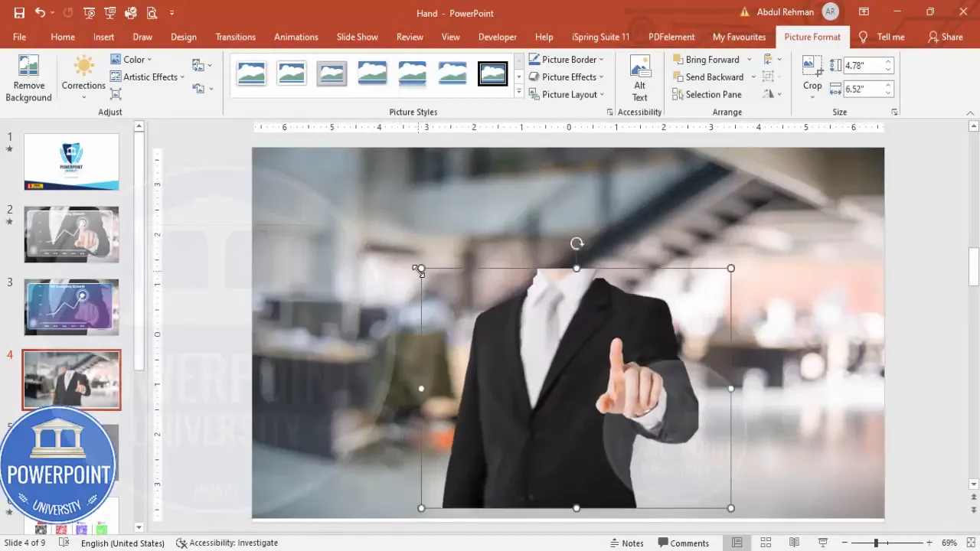This screenshot has width=980, height=551.
Task: Switch to Normal view icon
Action: click(x=737, y=543)
